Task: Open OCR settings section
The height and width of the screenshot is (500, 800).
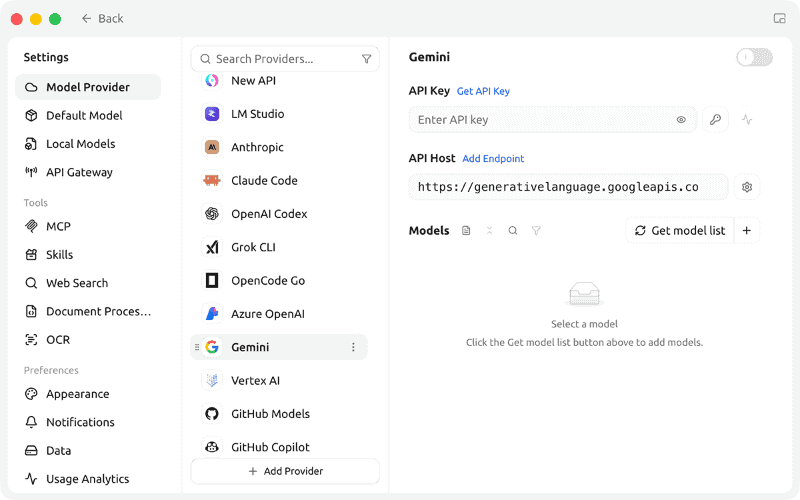Action: [88, 340]
